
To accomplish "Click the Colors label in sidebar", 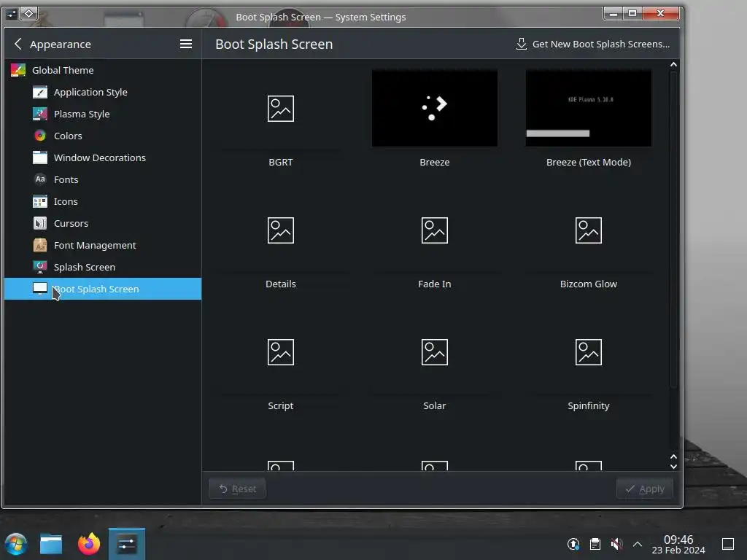I will 68,136.
